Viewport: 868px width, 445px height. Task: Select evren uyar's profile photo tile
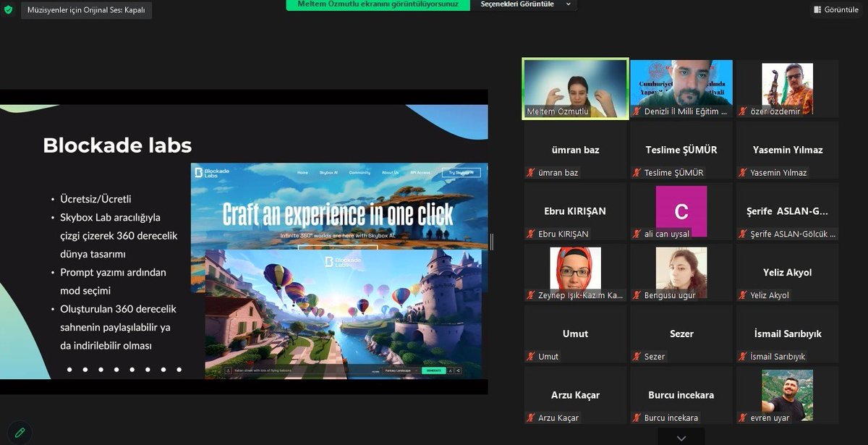pos(787,395)
